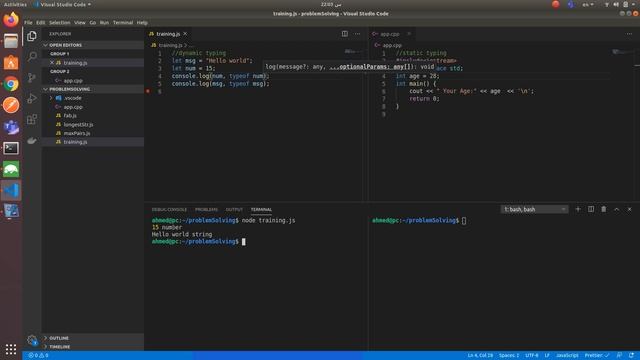Image resolution: width=640 pixels, height=360 pixels.
Task: Open the Source Control view
Action: coord(32,78)
